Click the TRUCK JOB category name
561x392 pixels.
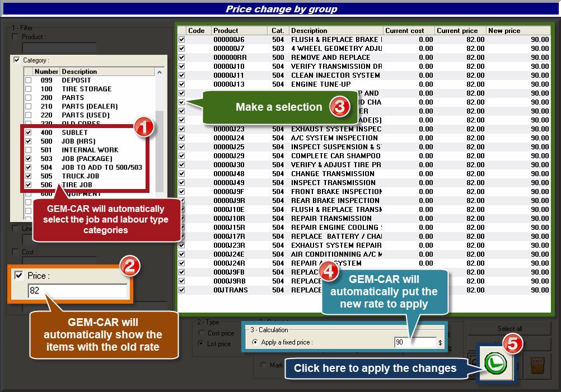point(81,176)
